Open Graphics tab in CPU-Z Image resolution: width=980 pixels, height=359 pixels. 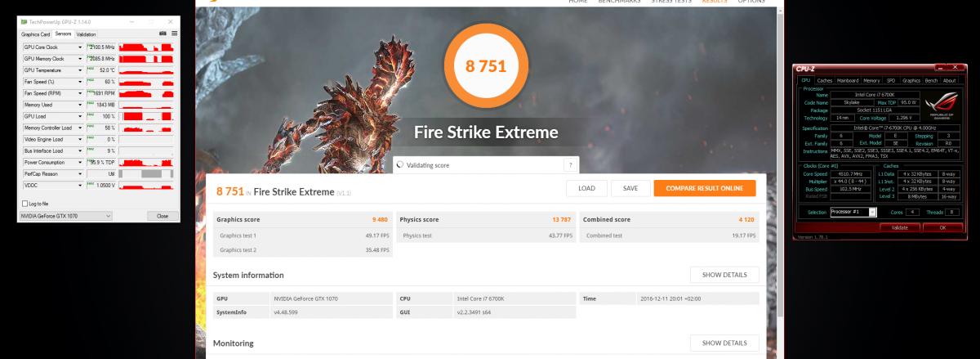(x=911, y=80)
